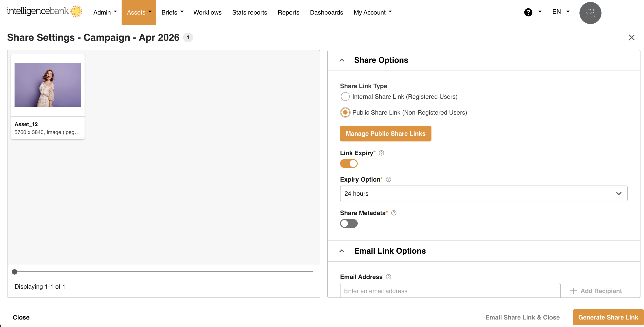Select Internal Share Link radio option
The width and height of the screenshot is (644, 327).
(x=345, y=97)
